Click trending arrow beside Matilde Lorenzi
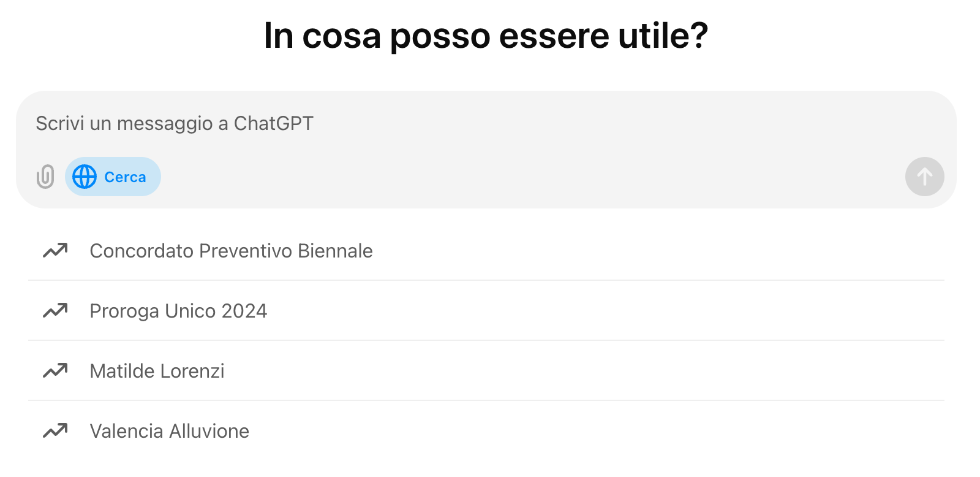 pyautogui.click(x=55, y=370)
